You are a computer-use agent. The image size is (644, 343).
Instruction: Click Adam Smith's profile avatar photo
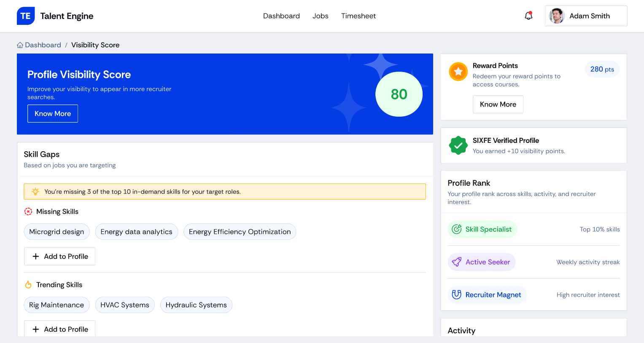coord(557,16)
